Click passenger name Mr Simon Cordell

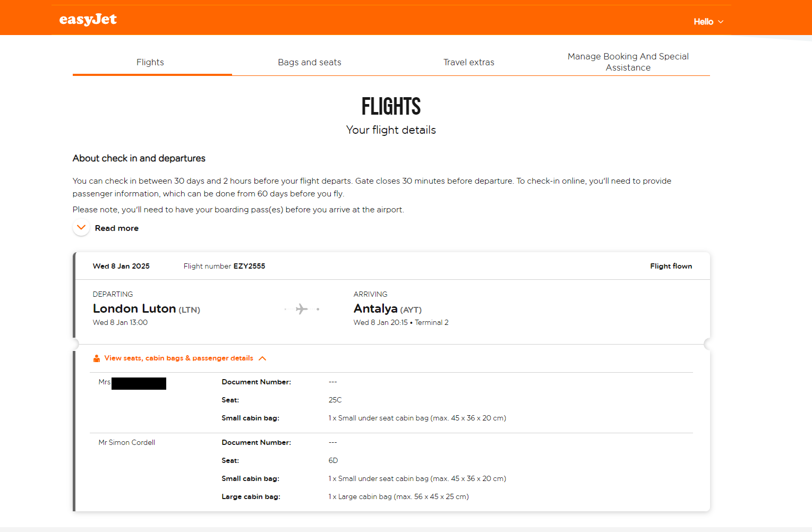pyautogui.click(x=127, y=443)
